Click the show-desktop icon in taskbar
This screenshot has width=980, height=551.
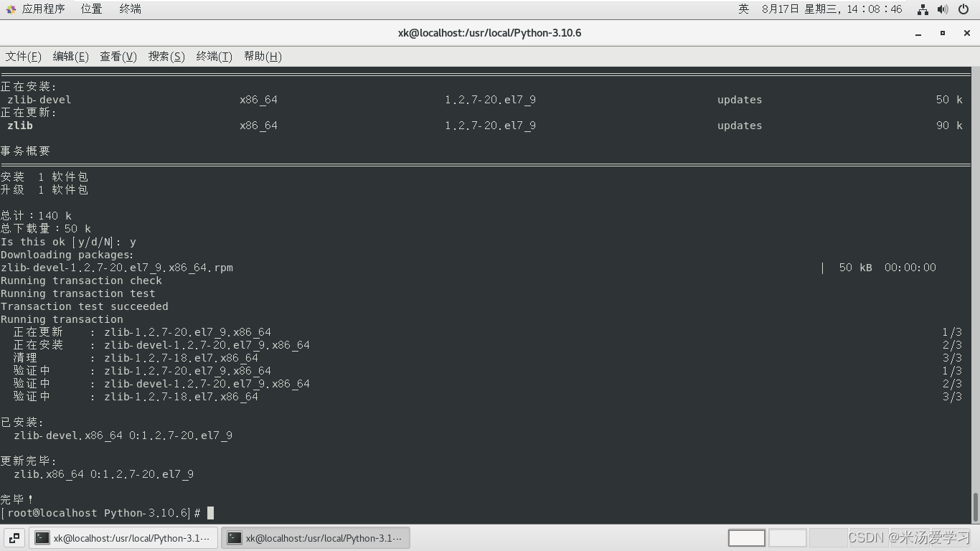coord(14,538)
